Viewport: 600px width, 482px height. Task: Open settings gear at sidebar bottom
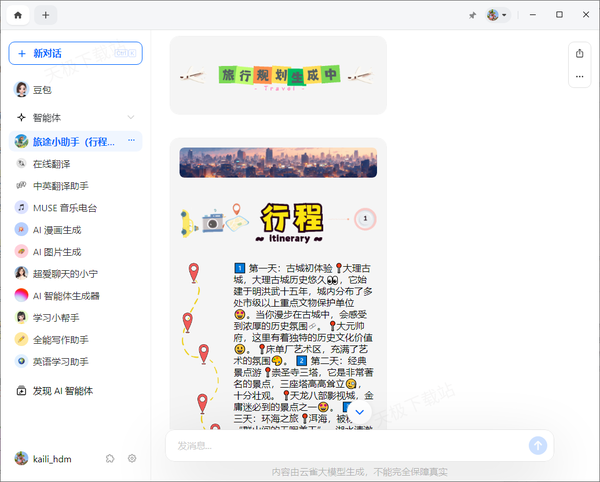point(132,458)
